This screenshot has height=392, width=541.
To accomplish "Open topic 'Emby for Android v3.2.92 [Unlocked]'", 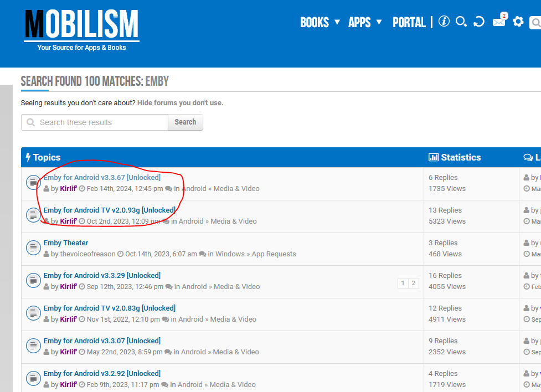I will click(102, 373).
